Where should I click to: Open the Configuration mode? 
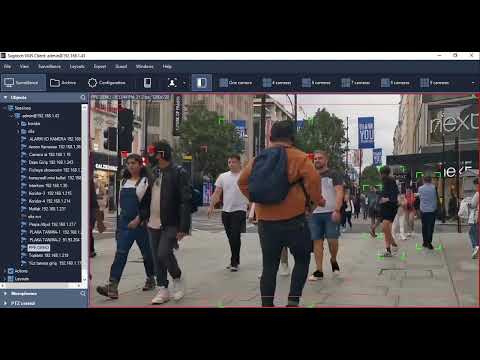pyautogui.click(x=107, y=83)
